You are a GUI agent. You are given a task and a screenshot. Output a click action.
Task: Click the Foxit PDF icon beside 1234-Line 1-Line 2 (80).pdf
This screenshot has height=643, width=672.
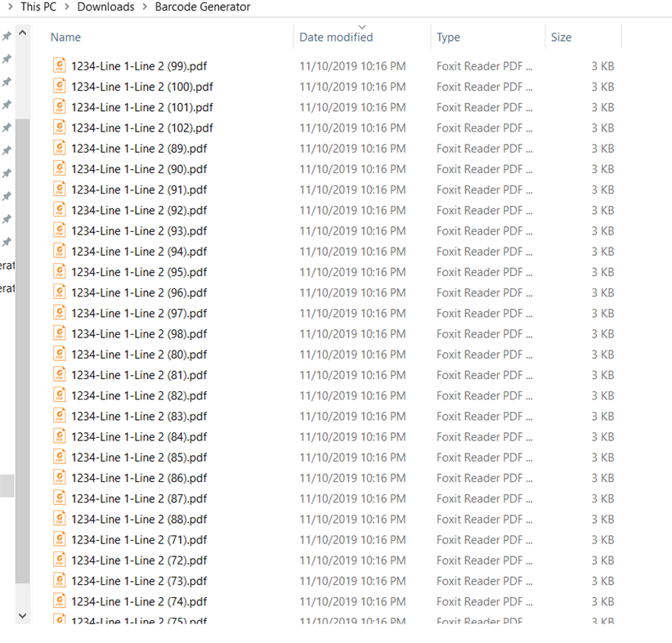(59, 354)
